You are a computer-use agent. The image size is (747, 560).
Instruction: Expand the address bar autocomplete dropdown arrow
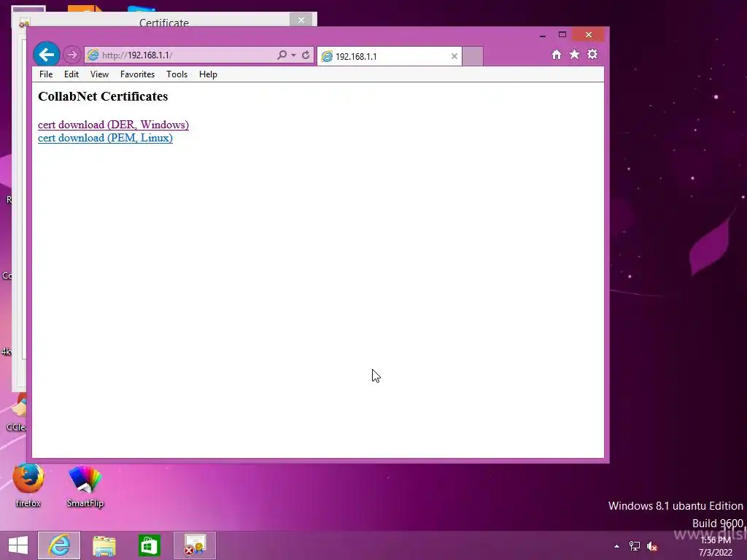(x=293, y=55)
